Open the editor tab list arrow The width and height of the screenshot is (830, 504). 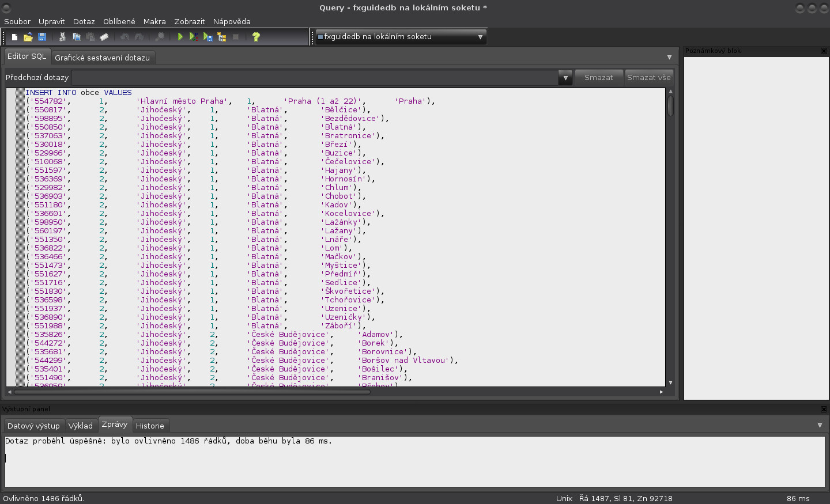(669, 58)
